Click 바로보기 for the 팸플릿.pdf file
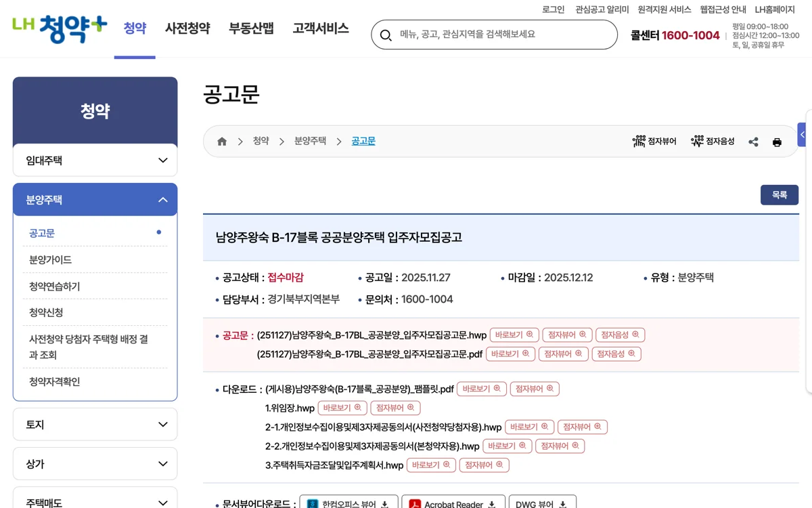Screen dimensions: 812x508 click(482, 389)
